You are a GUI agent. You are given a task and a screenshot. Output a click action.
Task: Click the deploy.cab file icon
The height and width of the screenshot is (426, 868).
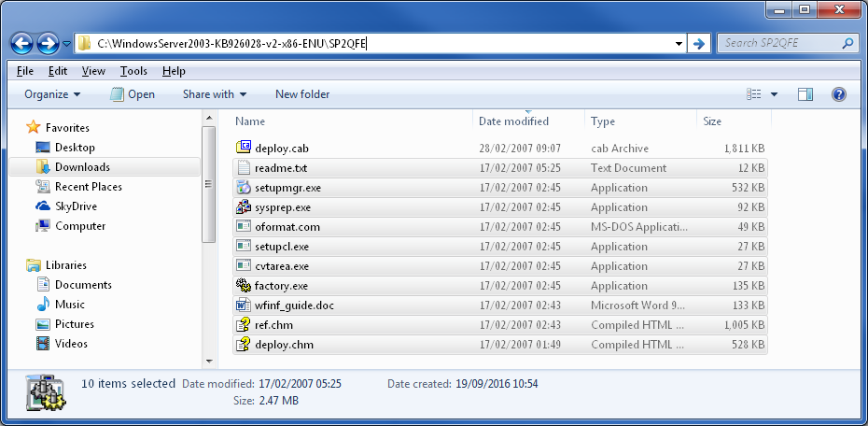(x=244, y=149)
